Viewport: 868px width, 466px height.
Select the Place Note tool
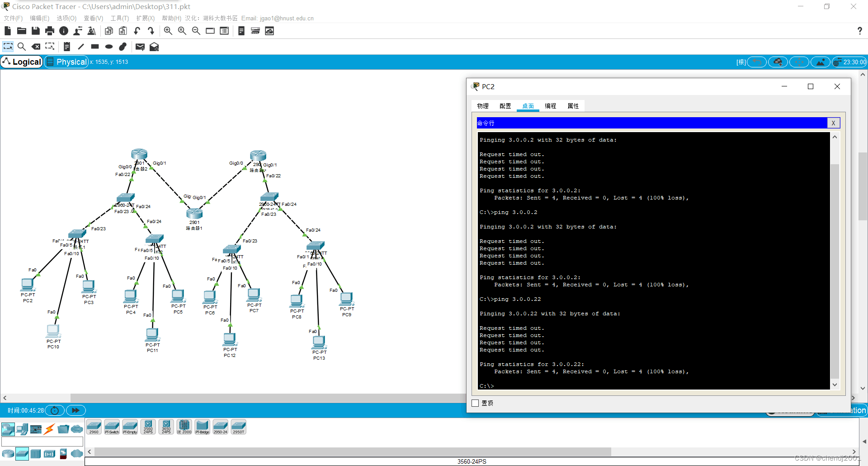(x=66, y=47)
